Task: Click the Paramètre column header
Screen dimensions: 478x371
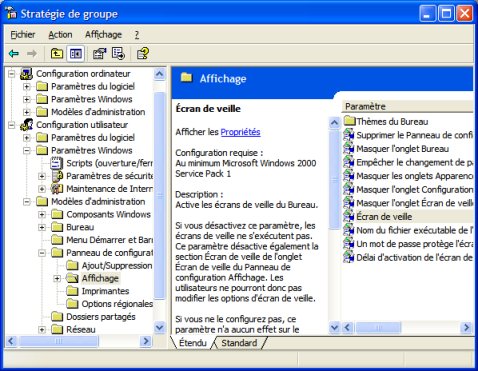Action: [407, 107]
